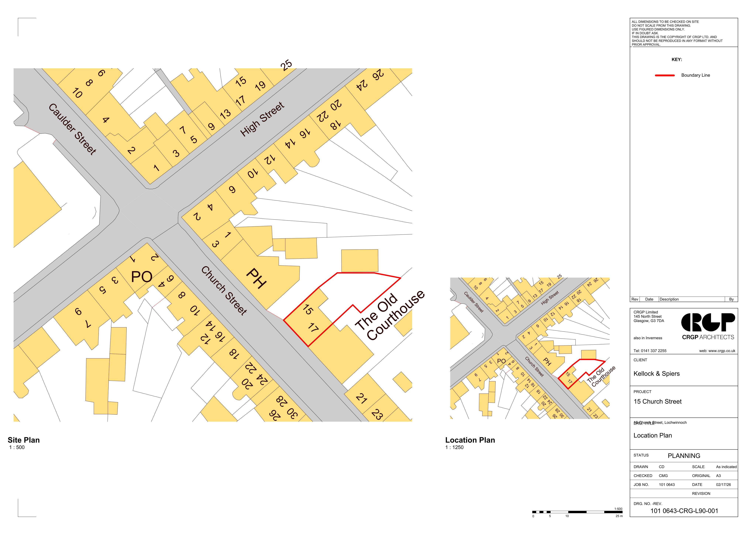The width and height of the screenshot is (756, 535).
Task: Click number 25 above the Site Plan
Action: (286, 65)
